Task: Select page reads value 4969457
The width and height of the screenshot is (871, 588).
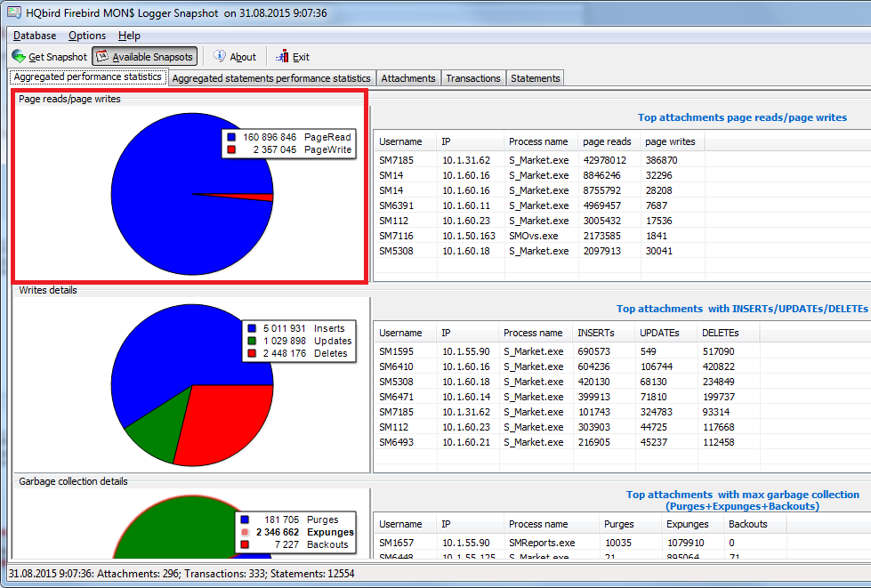Action: pyautogui.click(x=602, y=205)
